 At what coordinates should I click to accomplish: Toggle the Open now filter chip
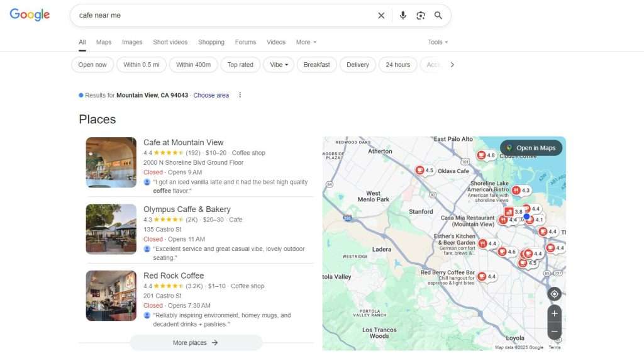[92, 64]
